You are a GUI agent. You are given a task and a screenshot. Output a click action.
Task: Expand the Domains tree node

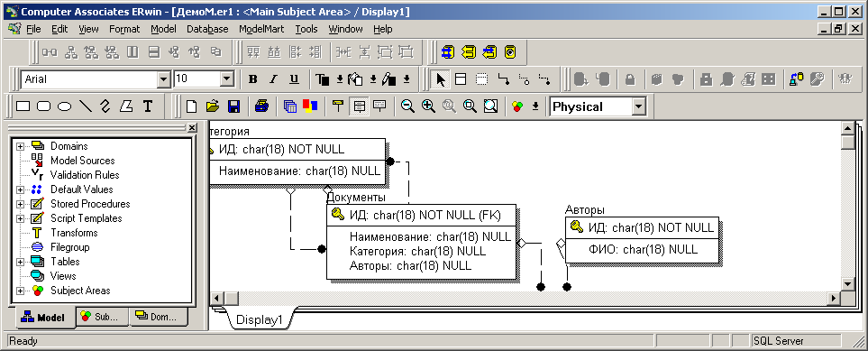point(21,146)
